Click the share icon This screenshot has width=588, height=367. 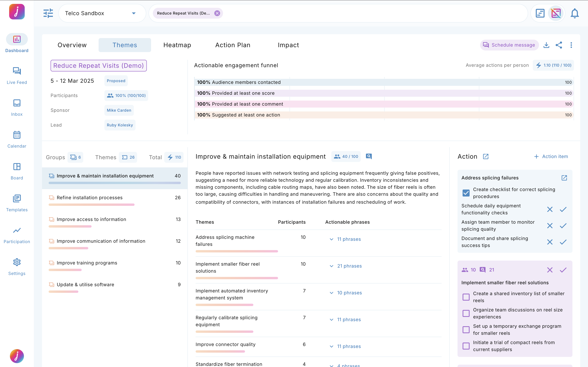pyautogui.click(x=559, y=45)
